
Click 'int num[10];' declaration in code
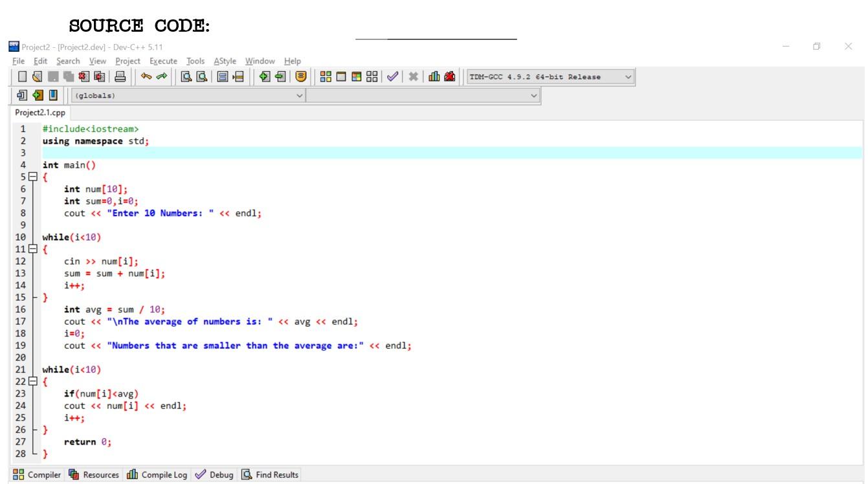point(96,188)
